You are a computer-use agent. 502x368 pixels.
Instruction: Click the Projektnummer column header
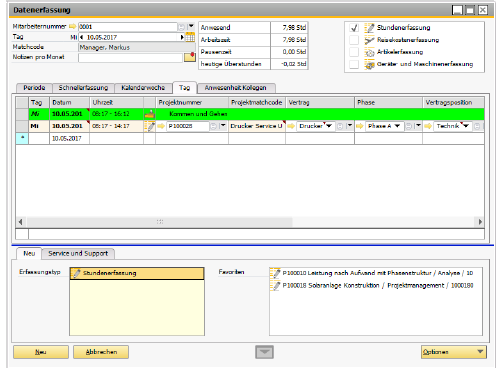click(x=192, y=102)
